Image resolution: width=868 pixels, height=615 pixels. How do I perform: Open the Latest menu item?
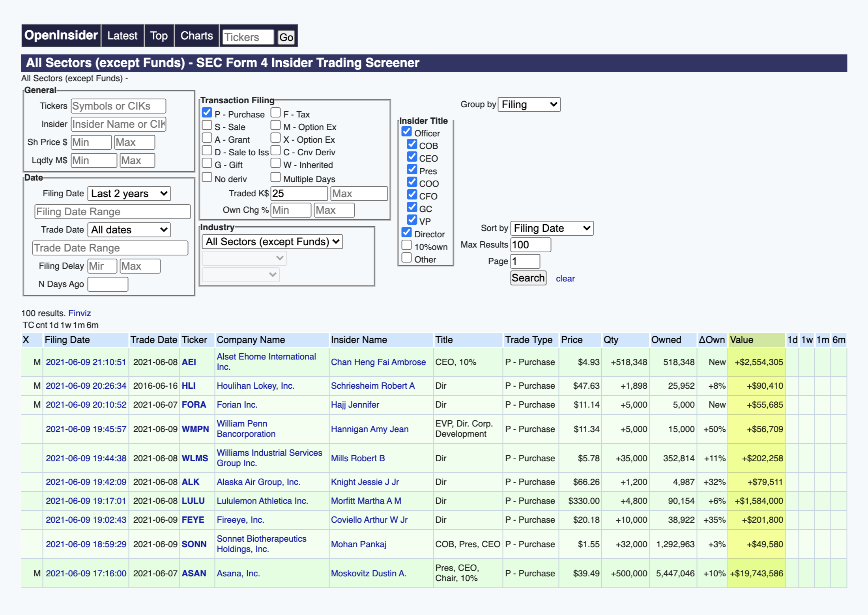(x=122, y=36)
